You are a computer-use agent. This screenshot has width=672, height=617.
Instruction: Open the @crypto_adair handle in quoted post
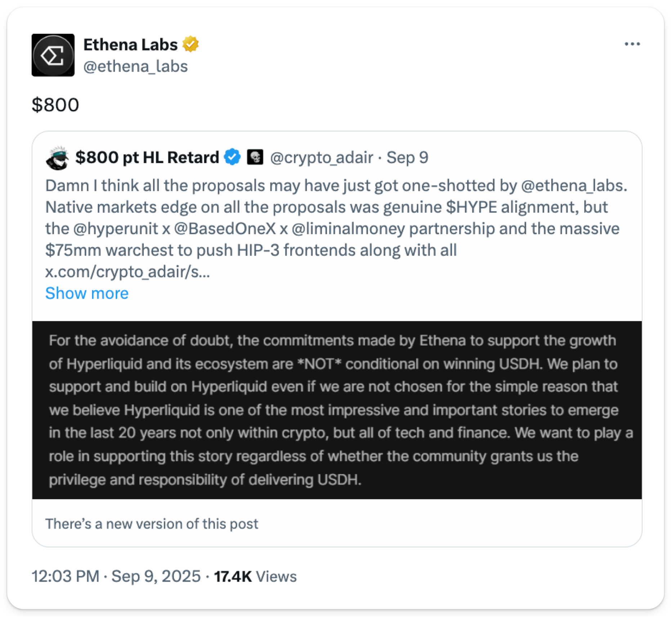tap(321, 158)
